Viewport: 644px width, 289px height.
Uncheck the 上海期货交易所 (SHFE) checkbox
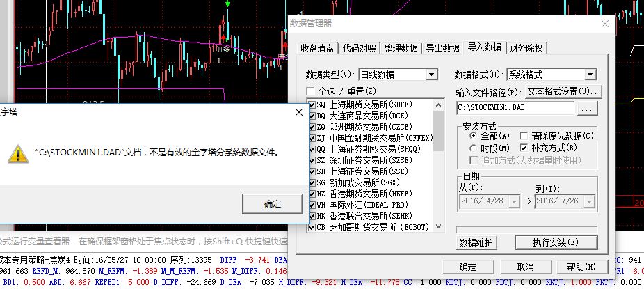[x=312, y=104]
